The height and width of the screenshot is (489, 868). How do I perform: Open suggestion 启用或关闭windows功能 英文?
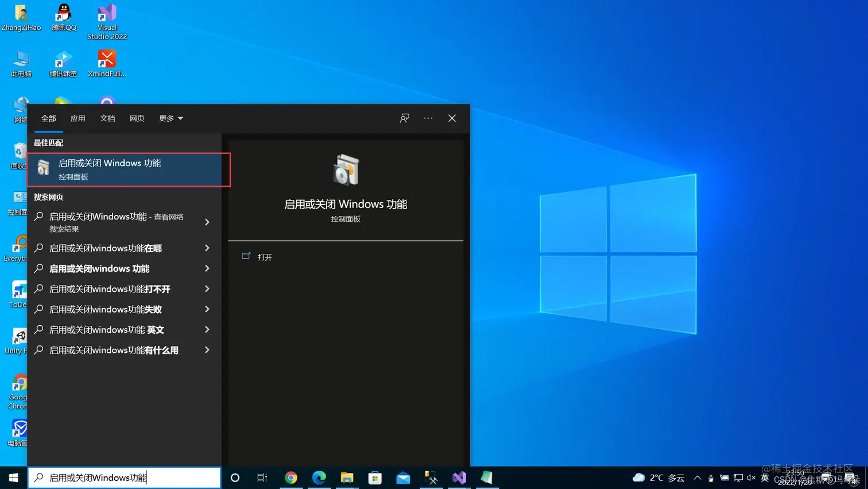point(124,330)
